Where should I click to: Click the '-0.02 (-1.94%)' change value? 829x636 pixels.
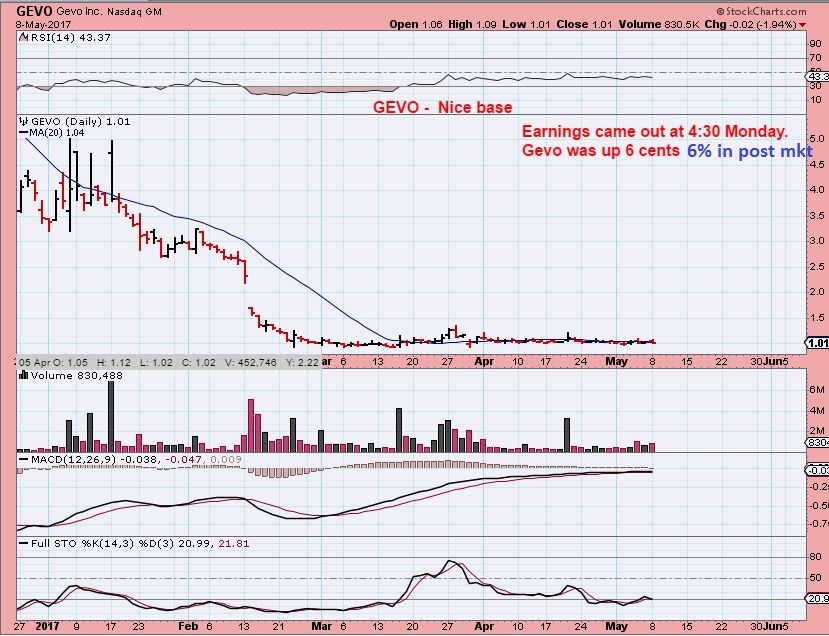[762, 24]
